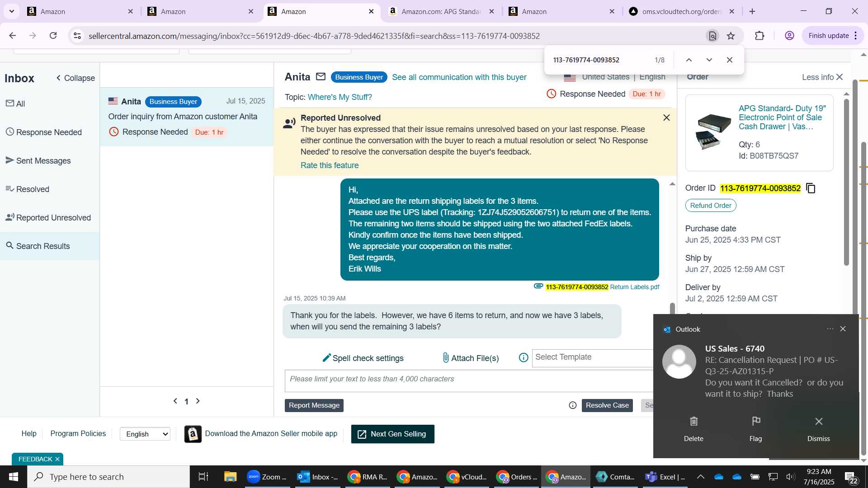
Task: Click the info icon beside Select Template
Action: [x=524, y=358]
